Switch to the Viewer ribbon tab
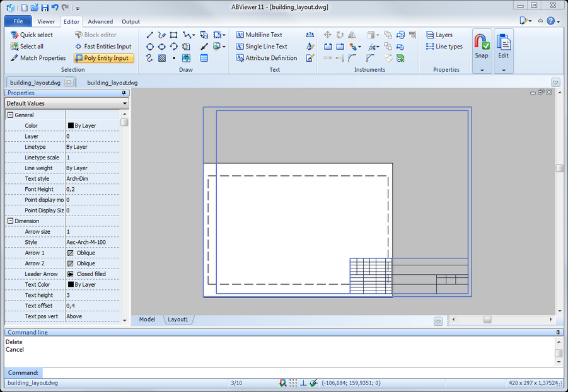Image resolution: width=568 pixels, height=392 pixels. [46, 21]
